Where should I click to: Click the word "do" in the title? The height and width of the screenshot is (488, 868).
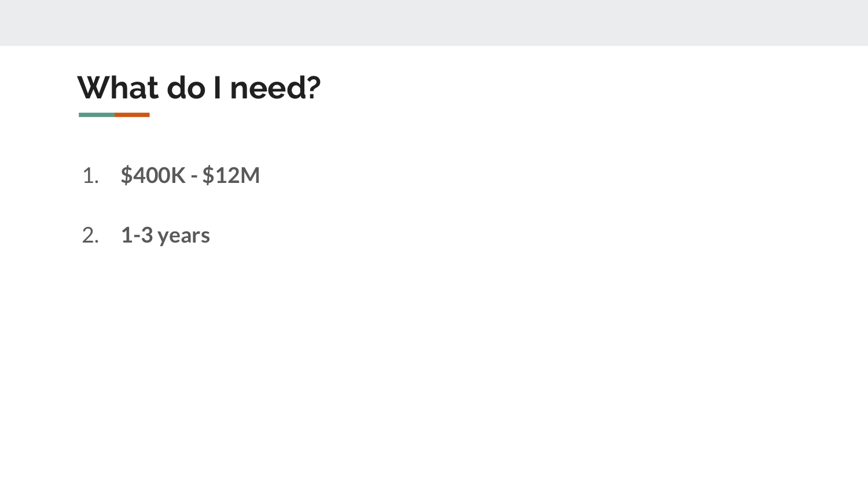tap(186, 88)
